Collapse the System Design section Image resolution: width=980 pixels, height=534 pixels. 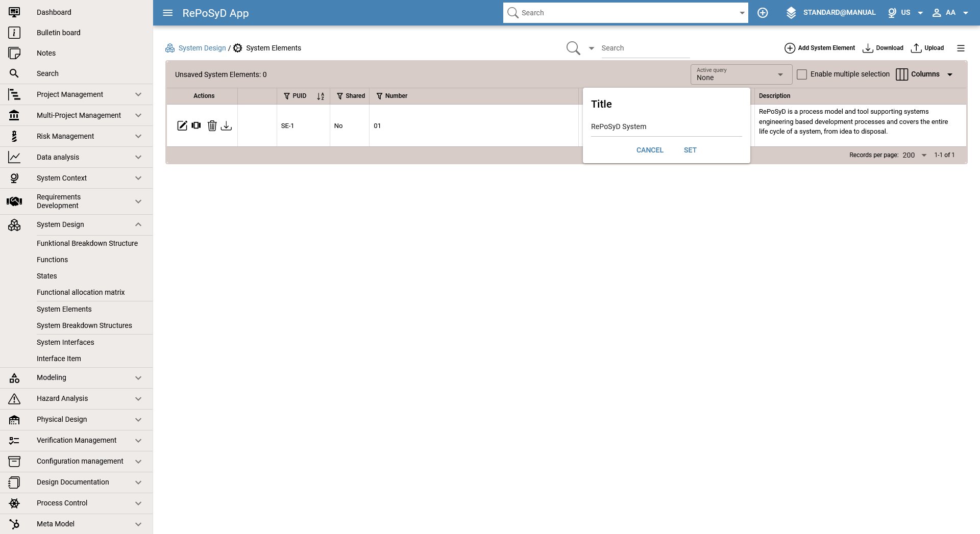click(x=138, y=224)
